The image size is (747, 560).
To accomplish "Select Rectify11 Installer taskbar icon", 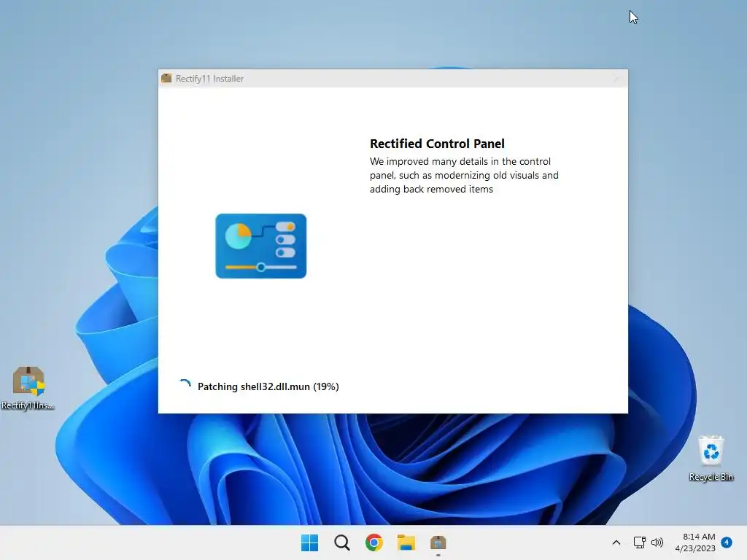I will [438, 542].
